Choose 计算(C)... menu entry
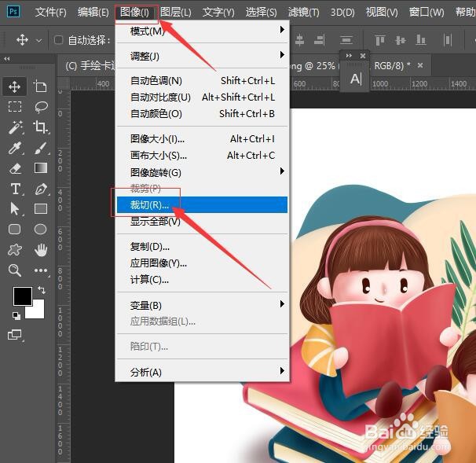 [202, 280]
